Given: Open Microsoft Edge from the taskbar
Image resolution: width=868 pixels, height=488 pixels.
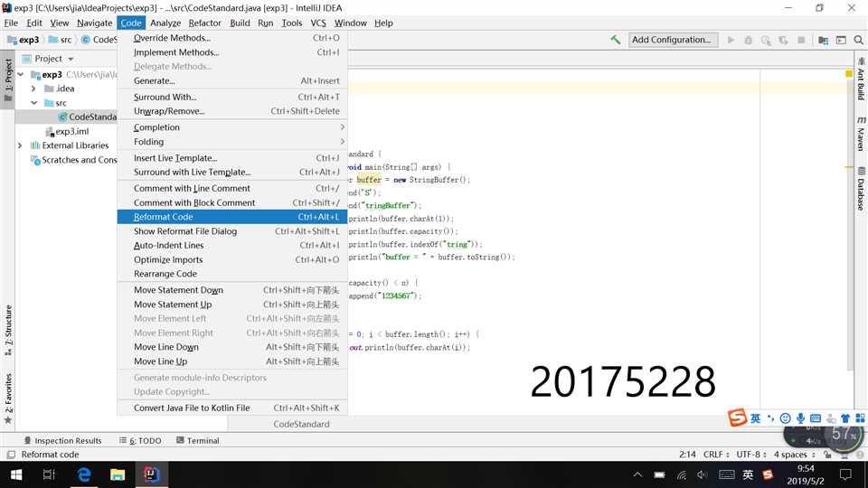Looking at the screenshot, I should (x=84, y=474).
